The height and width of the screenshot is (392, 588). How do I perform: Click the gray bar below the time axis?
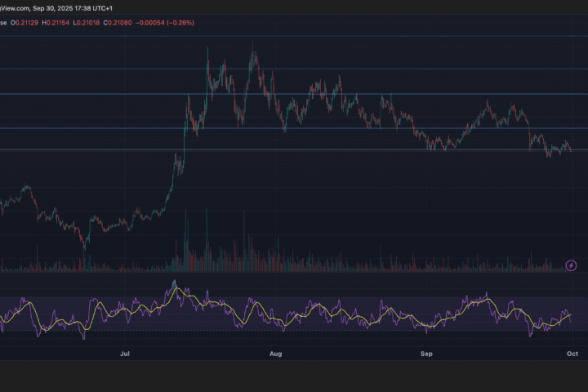pyautogui.click(x=294, y=375)
